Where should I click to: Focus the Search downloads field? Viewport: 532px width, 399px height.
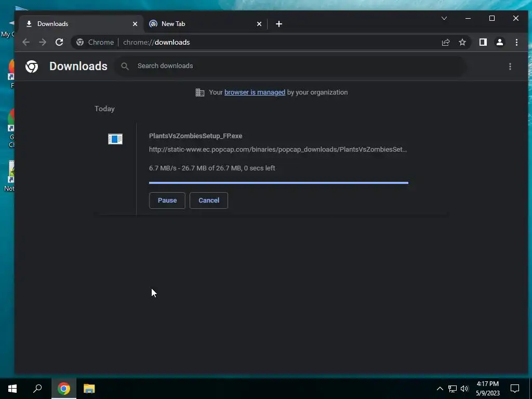pyautogui.click(x=292, y=66)
